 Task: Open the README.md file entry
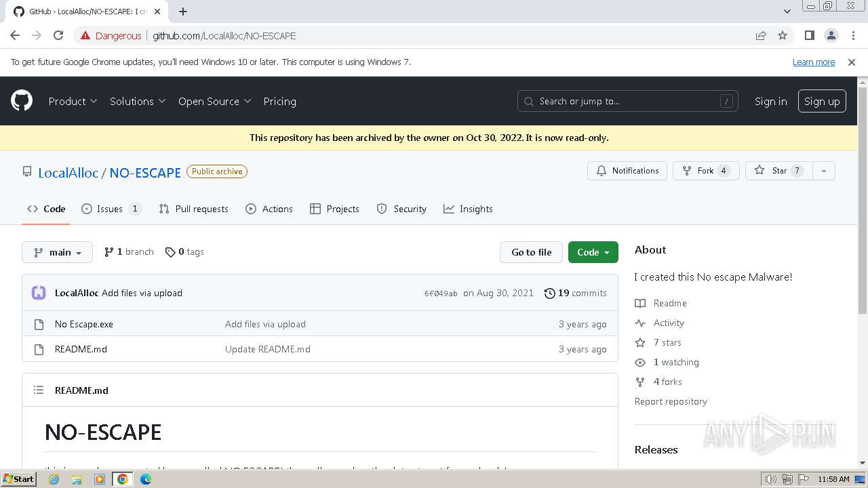tap(81, 349)
